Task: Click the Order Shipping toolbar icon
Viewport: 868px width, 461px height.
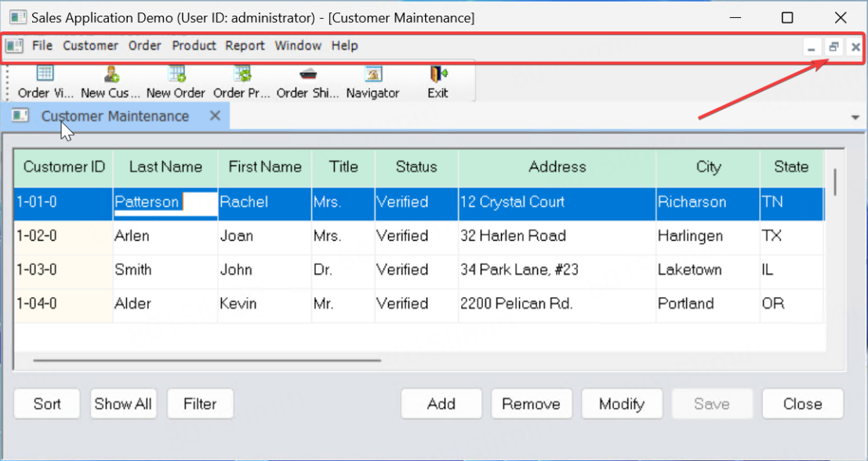Action: point(307,74)
